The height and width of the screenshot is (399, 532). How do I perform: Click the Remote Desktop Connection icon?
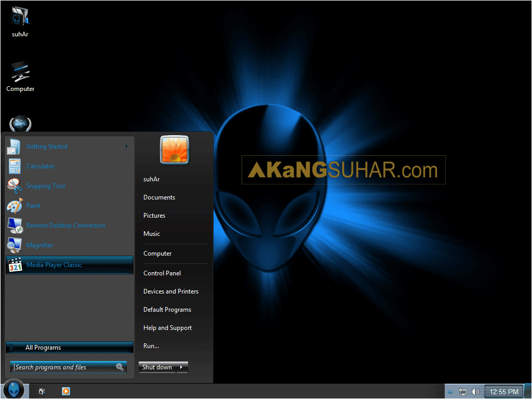click(15, 225)
